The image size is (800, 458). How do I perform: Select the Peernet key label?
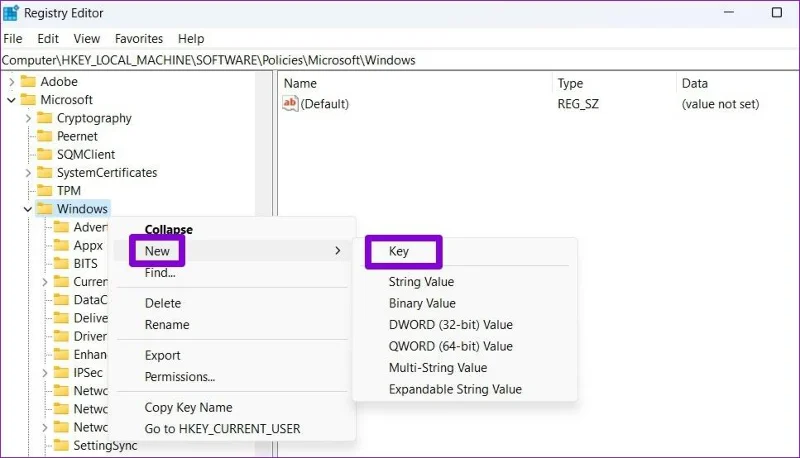[x=77, y=136]
